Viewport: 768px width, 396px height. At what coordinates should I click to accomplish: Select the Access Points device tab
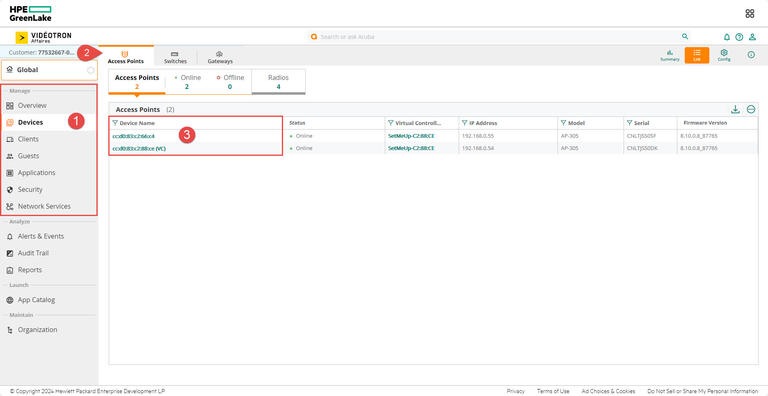126,56
